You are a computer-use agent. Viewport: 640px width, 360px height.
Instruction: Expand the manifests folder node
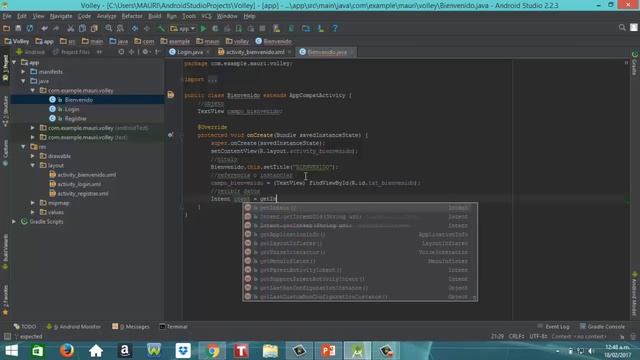(24, 72)
